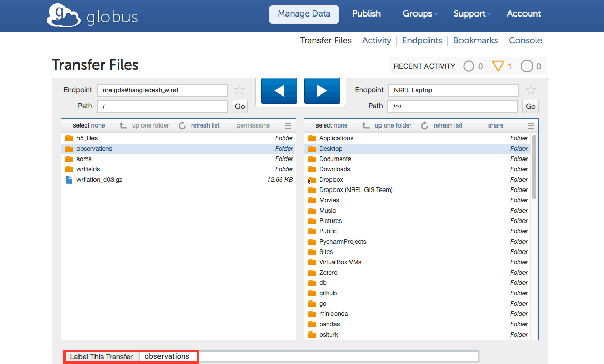Image resolution: width=604 pixels, height=364 pixels.
Task: Click the octagon failed tasks icon
Action: pos(527,66)
